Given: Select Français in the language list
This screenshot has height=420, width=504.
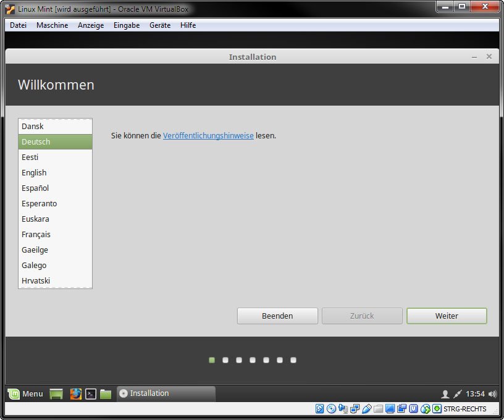Looking at the screenshot, I should (56, 234).
